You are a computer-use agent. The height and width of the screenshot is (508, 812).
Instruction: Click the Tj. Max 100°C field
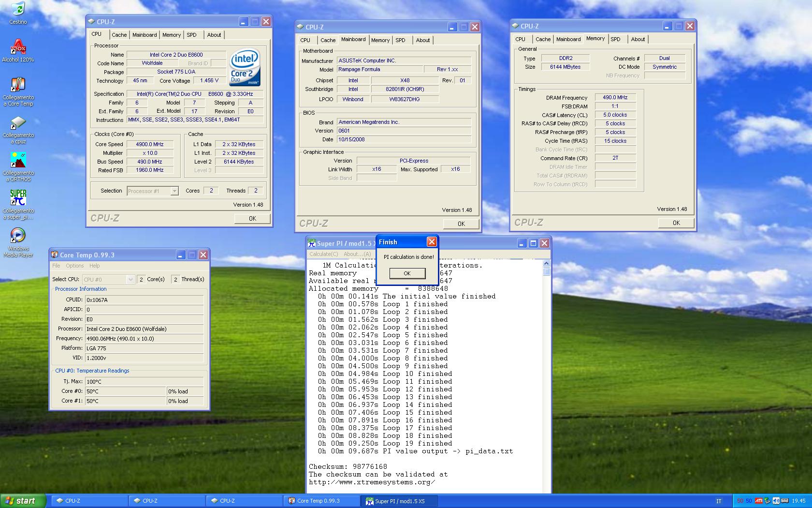144,382
